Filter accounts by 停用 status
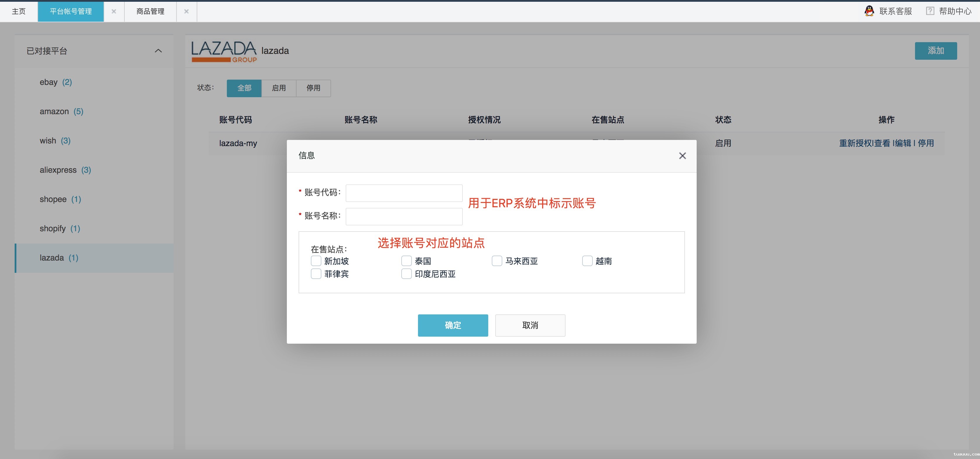This screenshot has height=459, width=980. pos(313,88)
